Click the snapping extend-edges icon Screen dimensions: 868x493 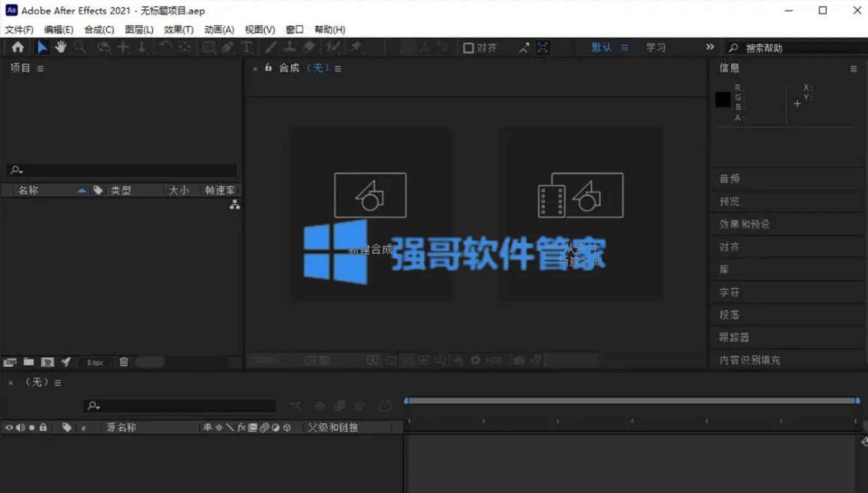pos(524,48)
